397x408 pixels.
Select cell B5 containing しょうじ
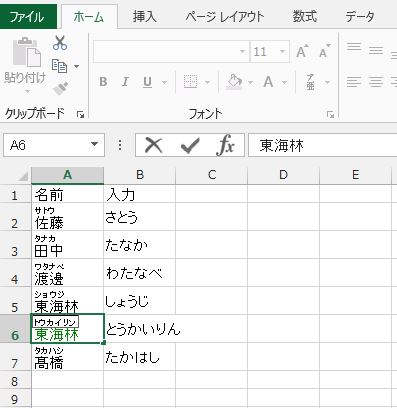point(139,301)
